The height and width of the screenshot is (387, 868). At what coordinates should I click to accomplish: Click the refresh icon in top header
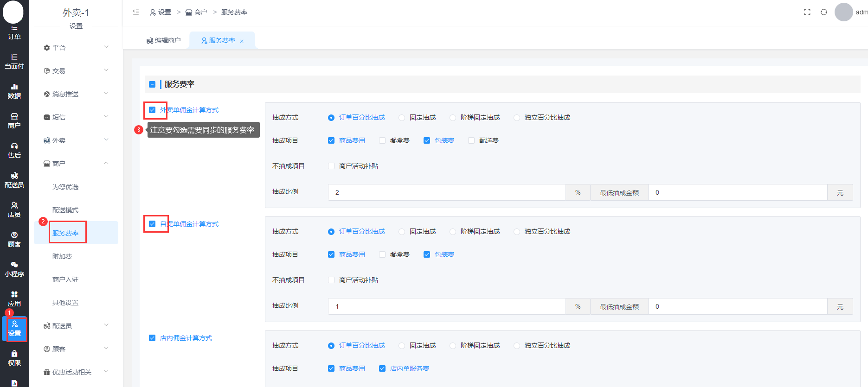(823, 12)
